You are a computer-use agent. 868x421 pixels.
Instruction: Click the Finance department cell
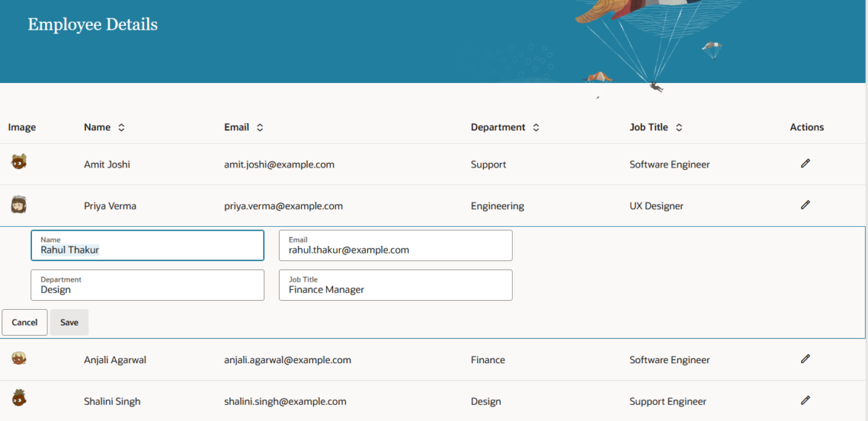point(487,359)
